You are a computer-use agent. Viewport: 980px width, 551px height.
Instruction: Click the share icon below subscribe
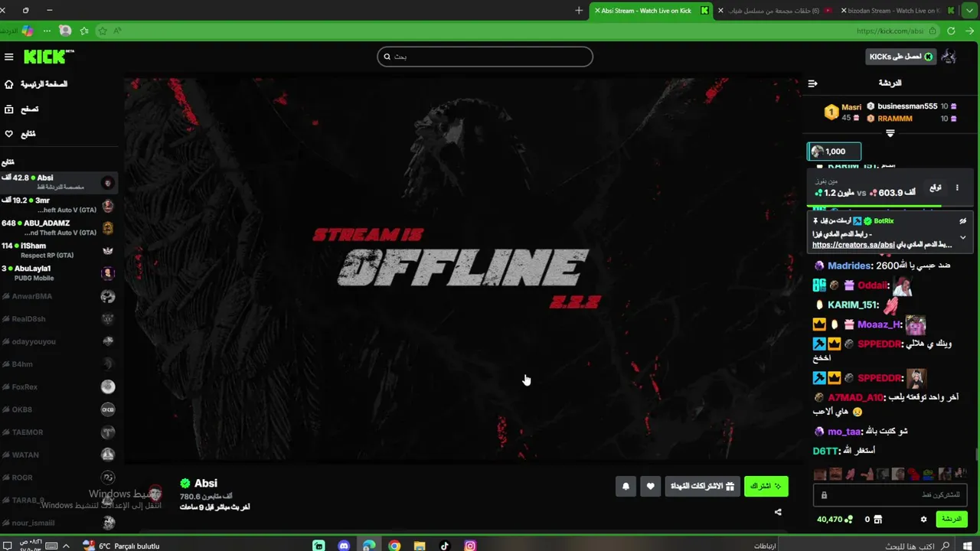778,512
